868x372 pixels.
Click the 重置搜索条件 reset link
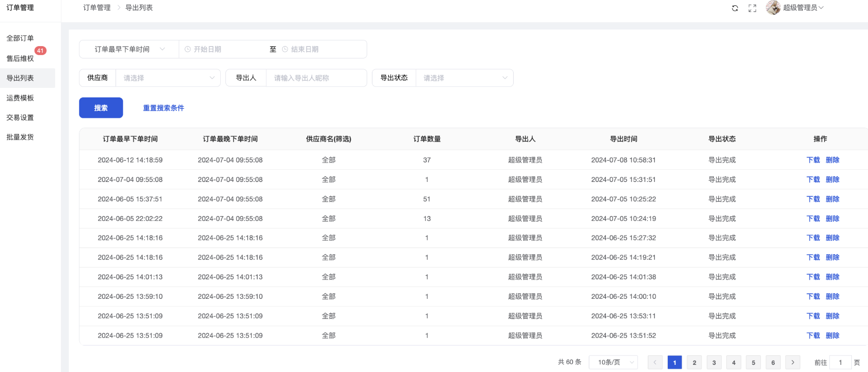click(x=163, y=108)
